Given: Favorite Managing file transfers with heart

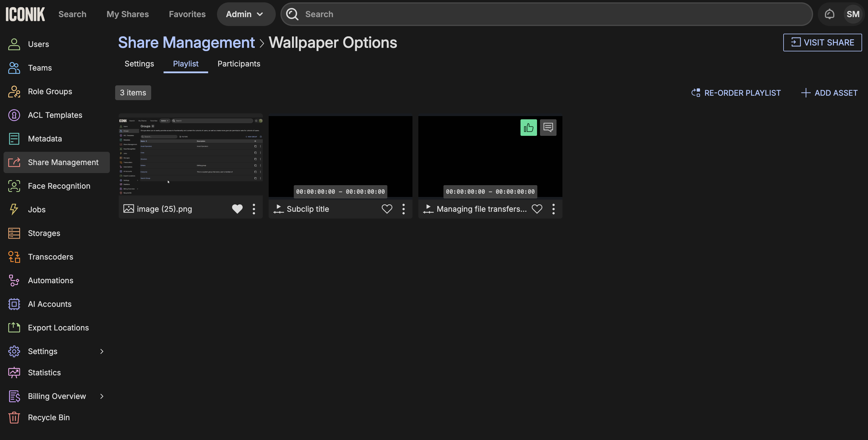Looking at the screenshot, I should 537,209.
